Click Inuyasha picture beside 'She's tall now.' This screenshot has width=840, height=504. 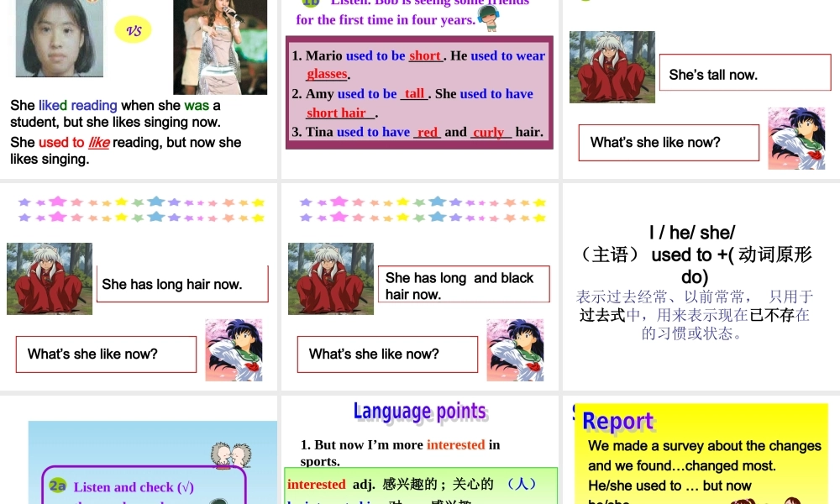(x=612, y=67)
